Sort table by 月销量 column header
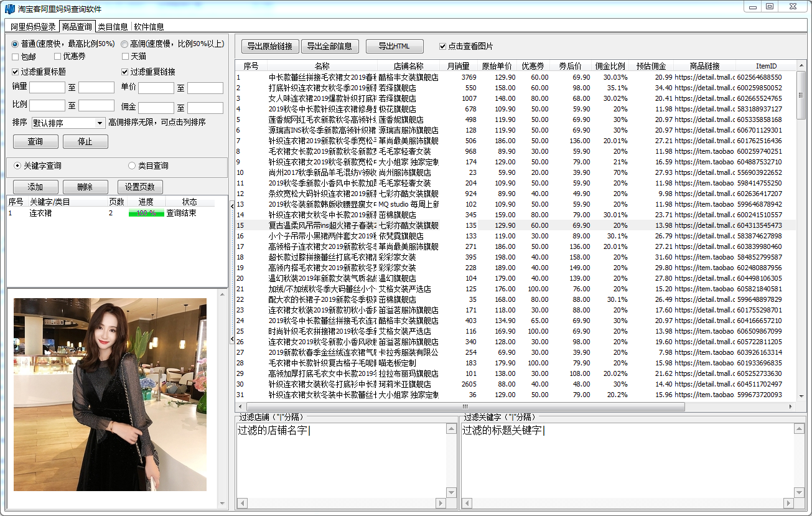The height and width of the screenshot is (516, 812). tap(458, 66)
